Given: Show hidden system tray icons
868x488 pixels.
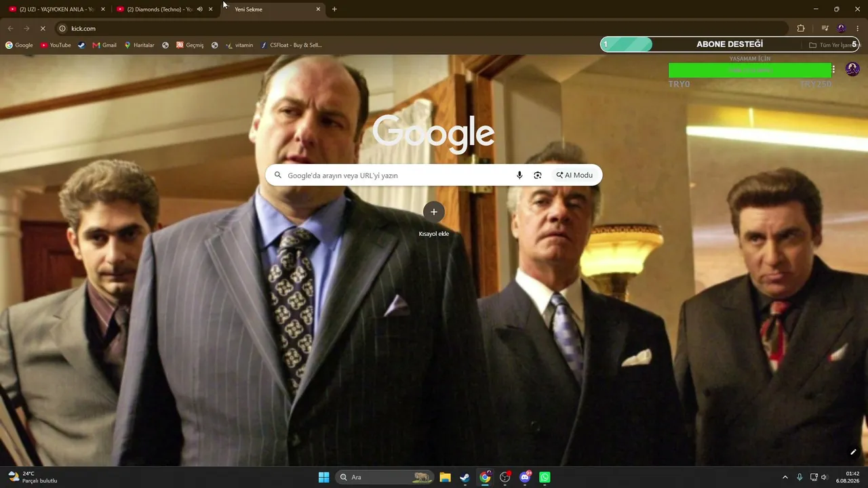Looking at the screenshot, I should (x=785, y=477).
